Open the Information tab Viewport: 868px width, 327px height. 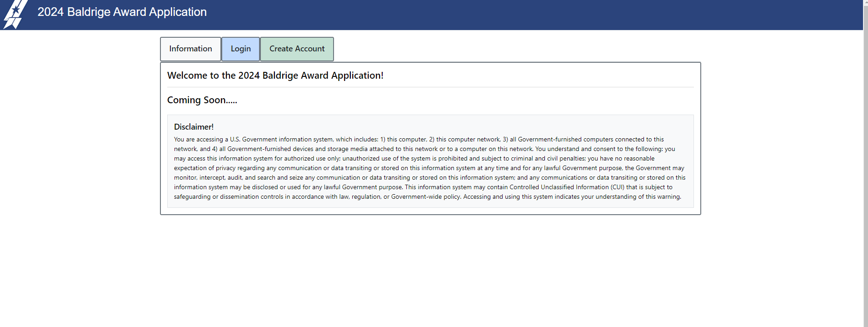(190, 49)
